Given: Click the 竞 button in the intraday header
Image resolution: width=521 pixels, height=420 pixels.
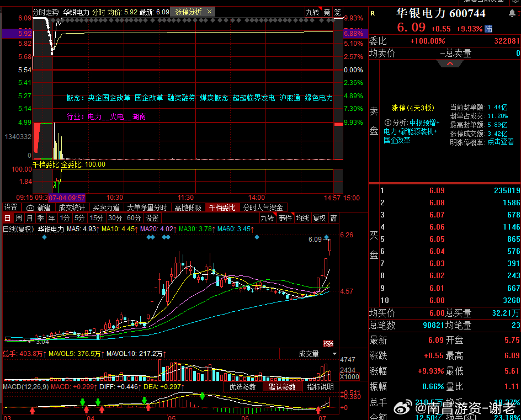Looking at the screenshot, I should click(x=327, y=12).
